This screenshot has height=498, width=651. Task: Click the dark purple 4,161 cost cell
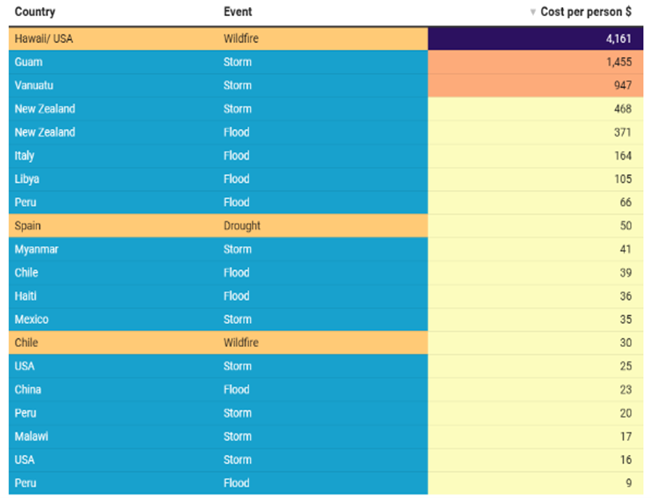[x=536, y=39]
